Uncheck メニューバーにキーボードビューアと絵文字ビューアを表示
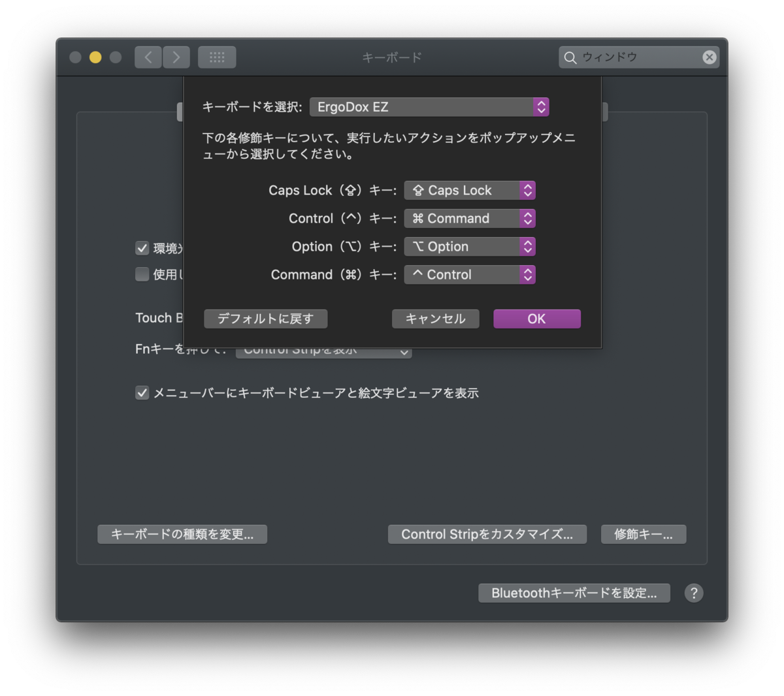The height and width of the screenshot is (696, 784). coord(142,392)
